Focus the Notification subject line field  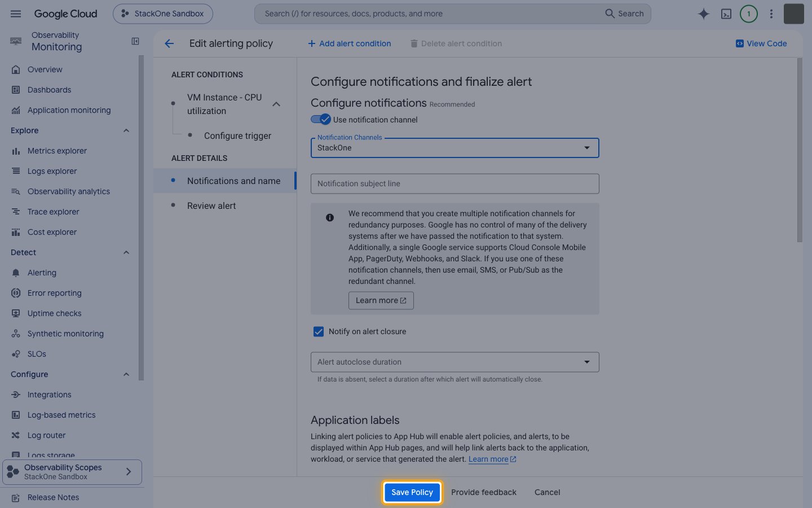(x=454, y=183)
